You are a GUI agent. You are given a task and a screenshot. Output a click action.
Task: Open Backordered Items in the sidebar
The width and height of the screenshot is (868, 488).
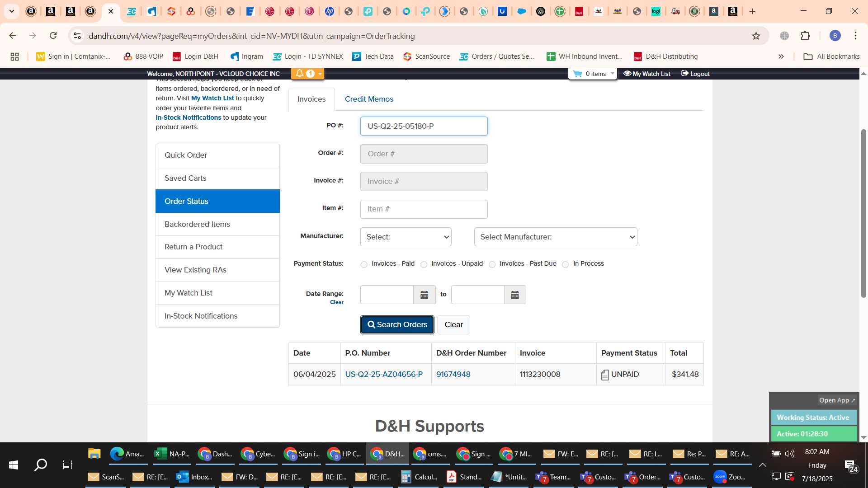(x=217, y=224)
